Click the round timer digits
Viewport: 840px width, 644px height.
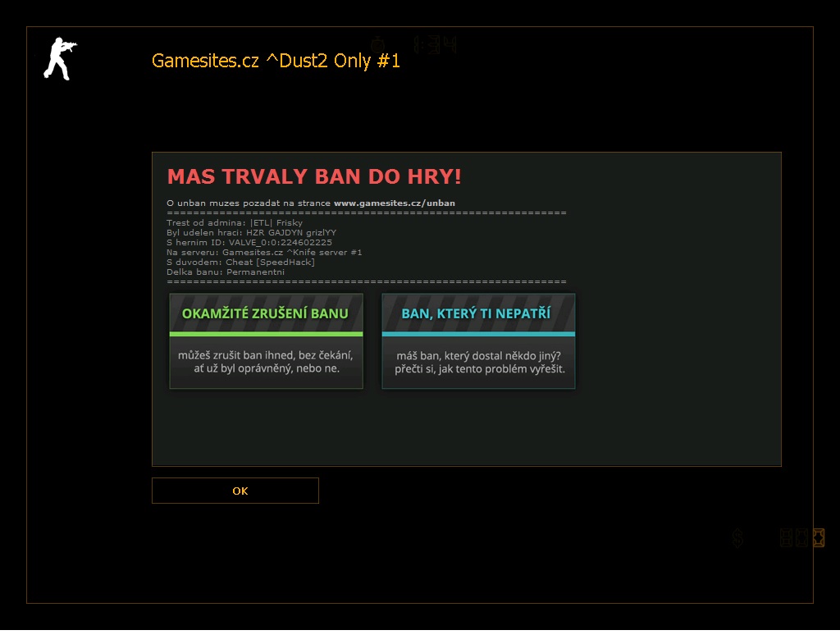[x=435, y=44]
